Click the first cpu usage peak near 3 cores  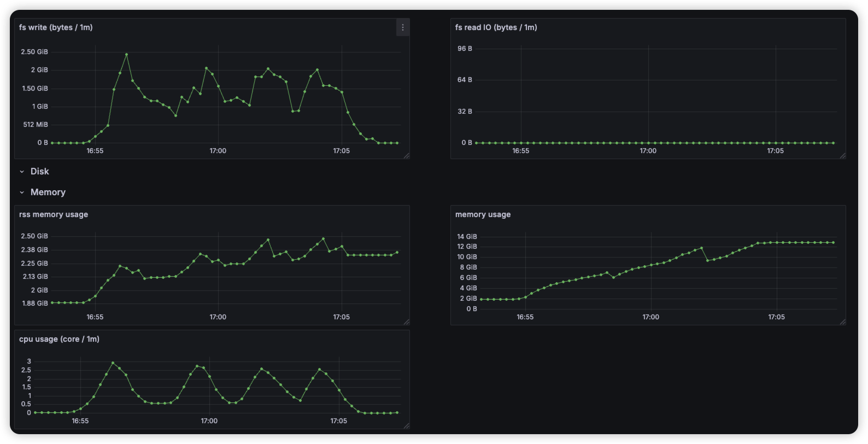click(x=113, y=363)
